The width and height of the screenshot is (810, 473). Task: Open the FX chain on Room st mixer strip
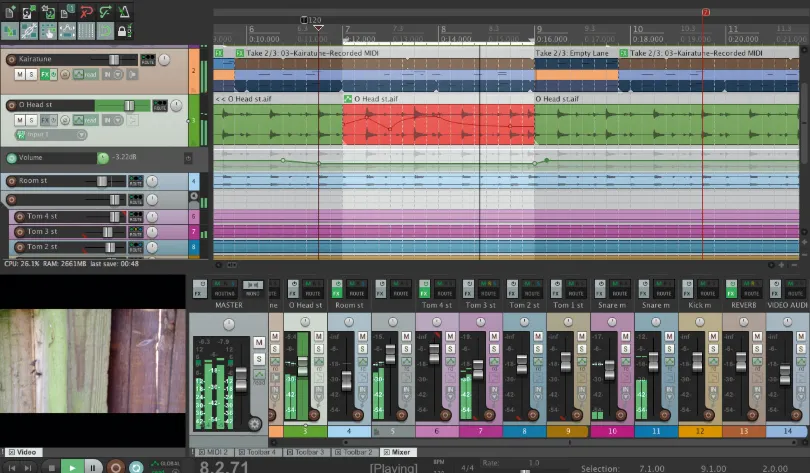coord(337,293)
